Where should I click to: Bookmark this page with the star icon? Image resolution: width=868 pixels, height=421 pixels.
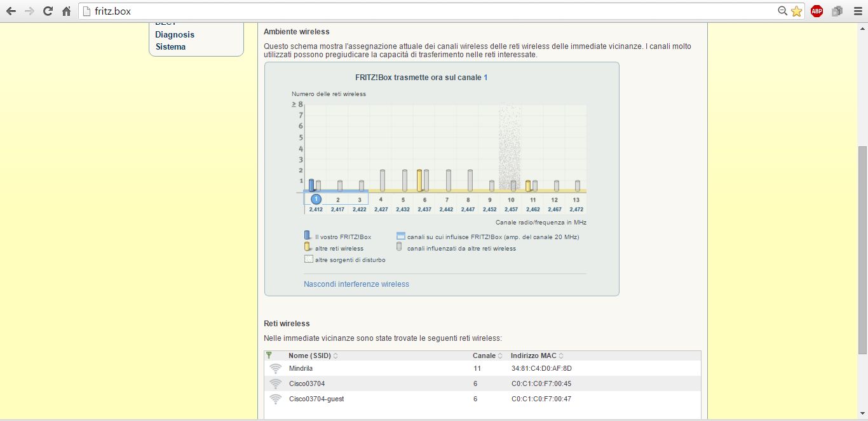click(797, 11)
